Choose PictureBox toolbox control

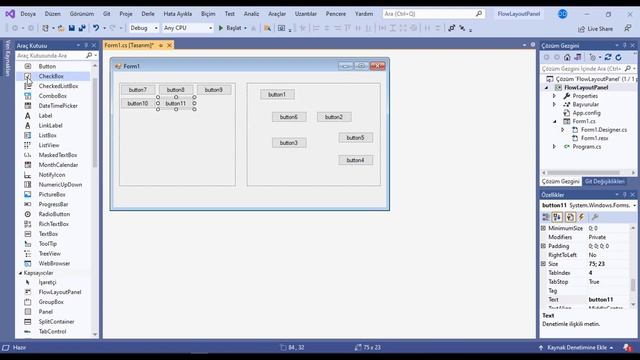pos(52,194)
